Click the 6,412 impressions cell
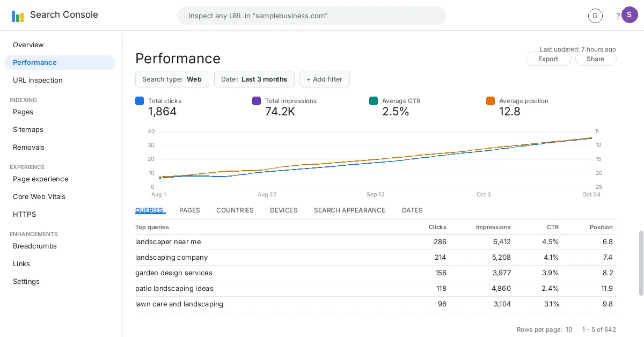The image size is (644, 337). (x=502, y=242)
